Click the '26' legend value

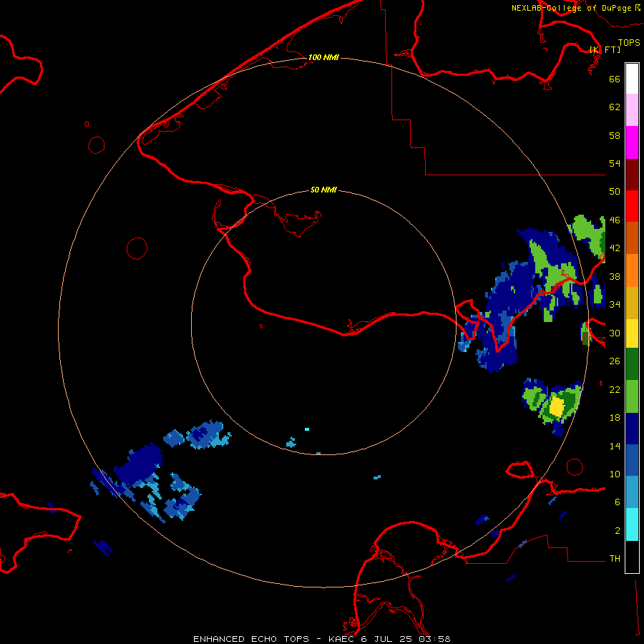[615, 361]
